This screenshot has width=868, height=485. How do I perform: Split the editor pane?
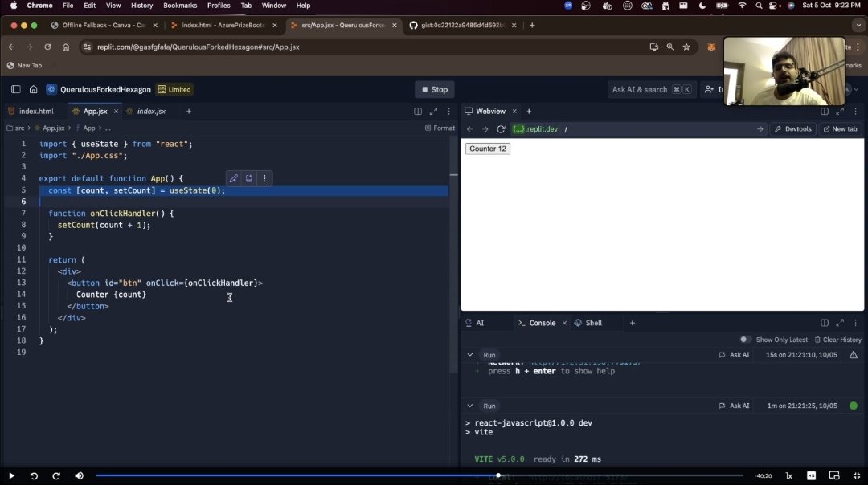[418, 111]
